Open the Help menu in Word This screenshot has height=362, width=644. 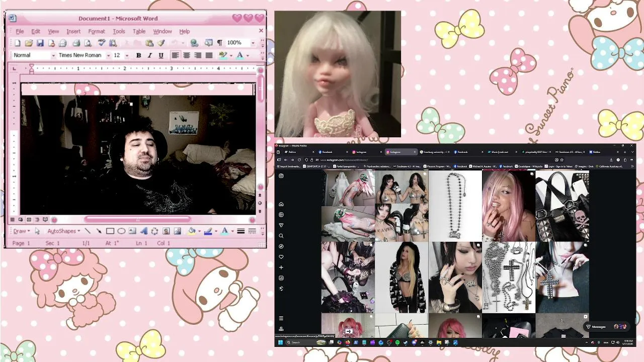click(185, 31)
